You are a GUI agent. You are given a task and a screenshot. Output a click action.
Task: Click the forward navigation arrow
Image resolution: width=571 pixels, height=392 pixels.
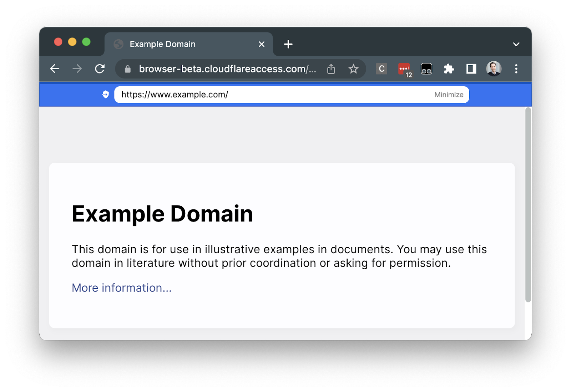pos(77,69)
